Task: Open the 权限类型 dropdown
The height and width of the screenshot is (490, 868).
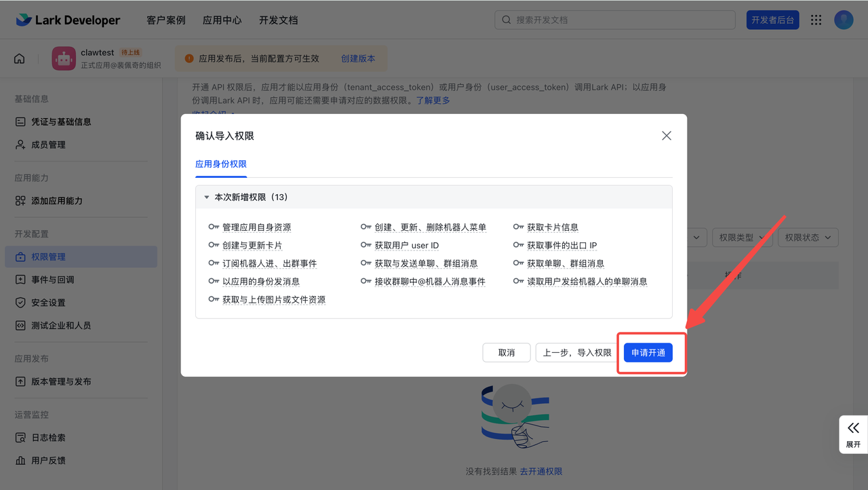Action: (x=742, y=238)
